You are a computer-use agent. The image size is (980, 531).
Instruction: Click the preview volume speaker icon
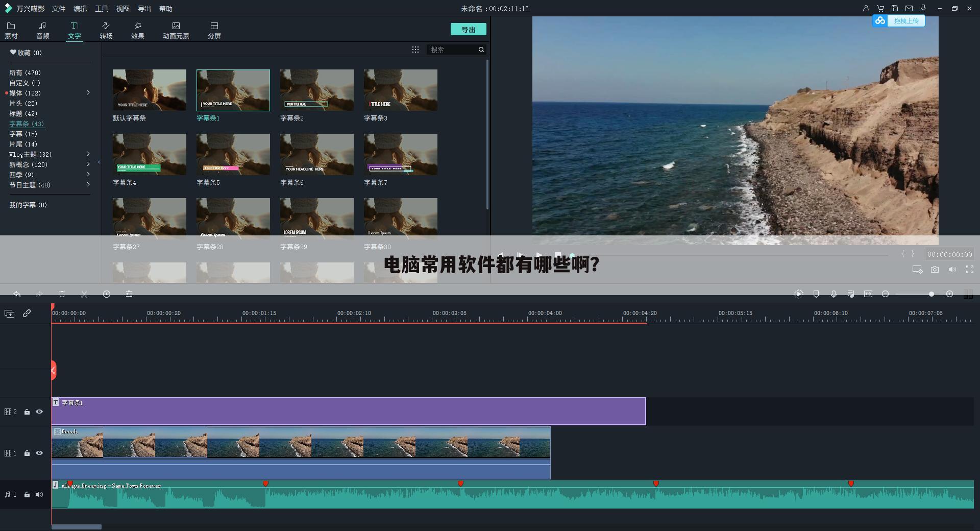pos(952,270)
